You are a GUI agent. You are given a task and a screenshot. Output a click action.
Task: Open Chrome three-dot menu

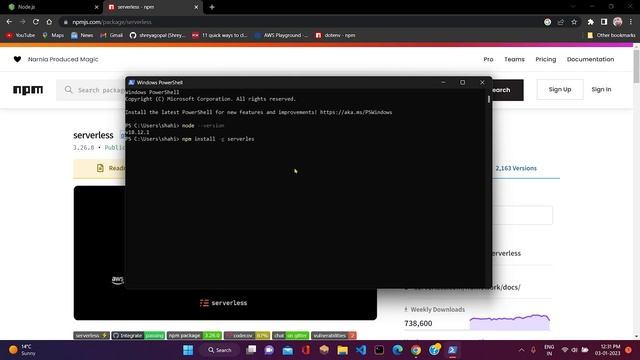tap(631, 22)
